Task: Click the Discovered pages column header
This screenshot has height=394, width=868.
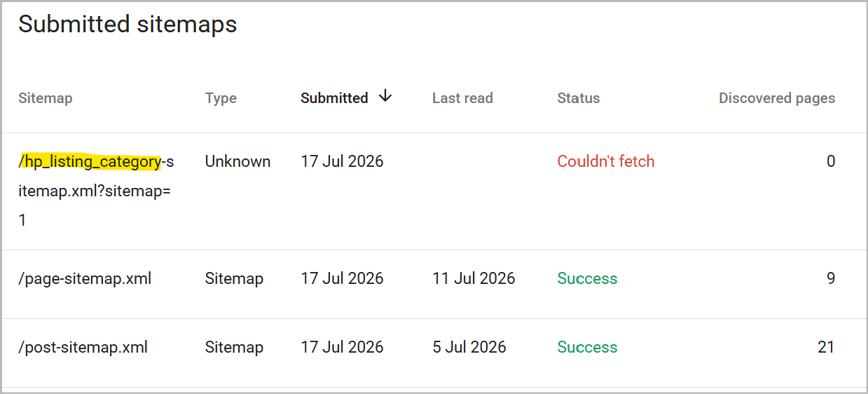Action: coord(777,98)
